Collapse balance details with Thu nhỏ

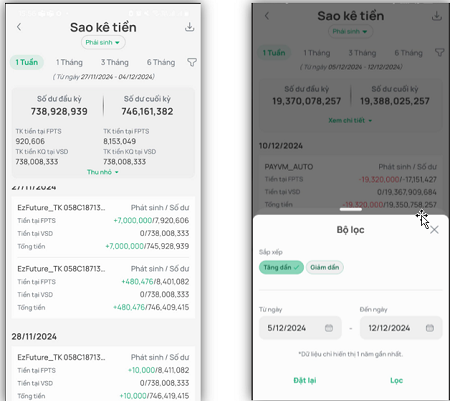point(103,172)
